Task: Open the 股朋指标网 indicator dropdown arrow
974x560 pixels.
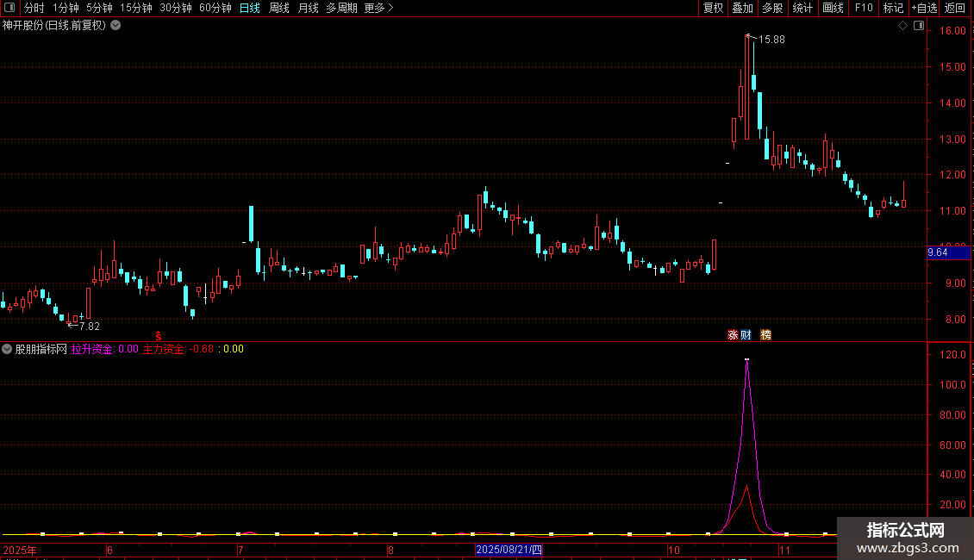Action: 7,349
